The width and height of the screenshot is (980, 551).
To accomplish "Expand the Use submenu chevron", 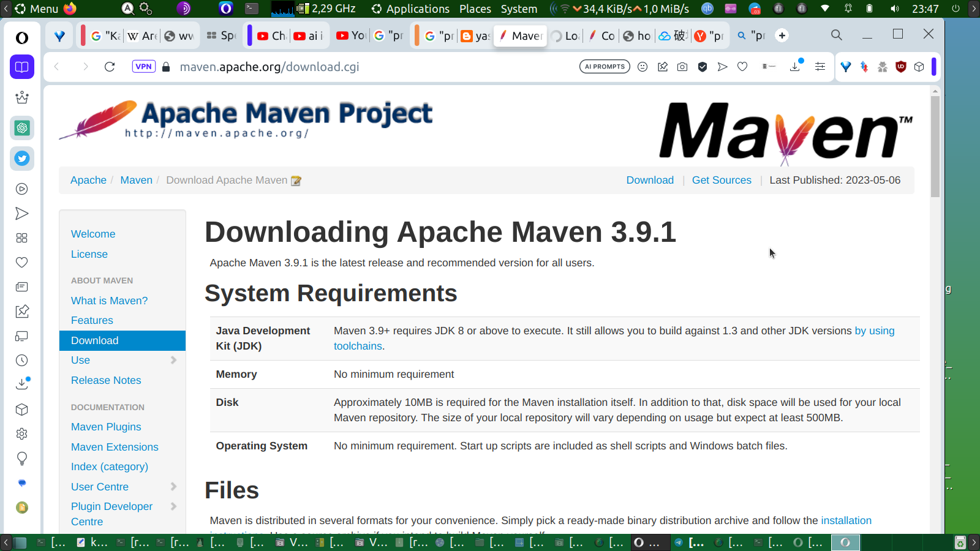I will point(173,360).
